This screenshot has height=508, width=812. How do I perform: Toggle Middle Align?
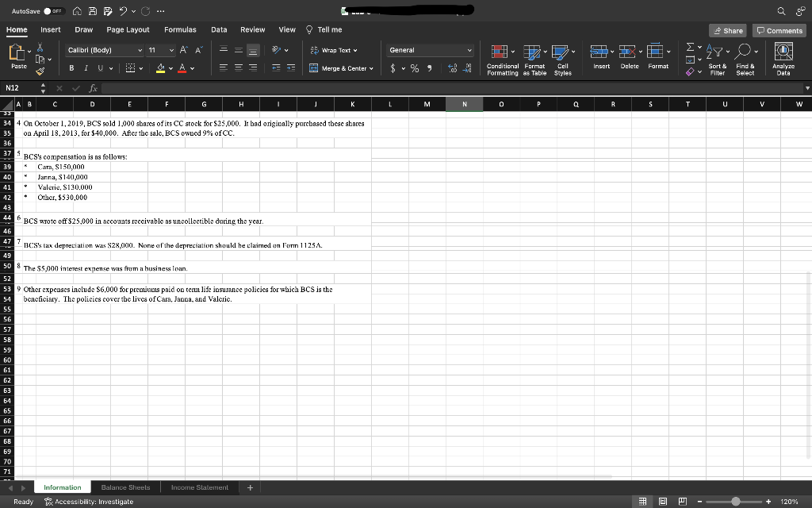[238, 50]
